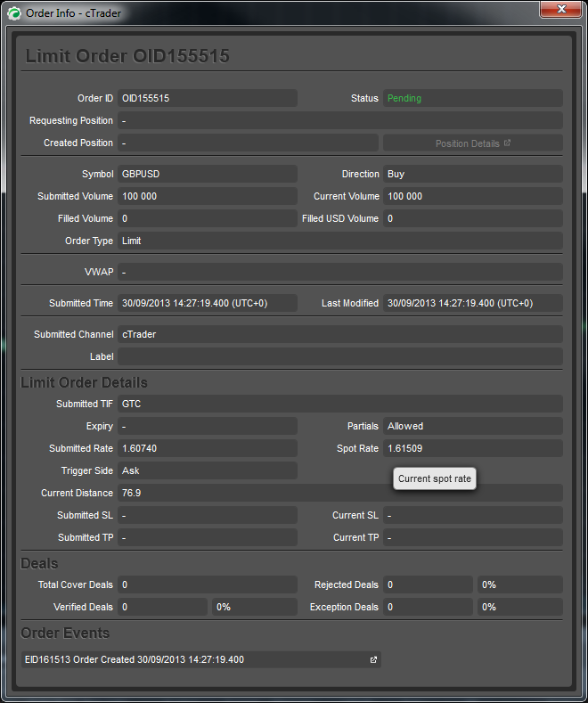
Task: Click the Submitted TIF value GTC
Action: [340, 404]
